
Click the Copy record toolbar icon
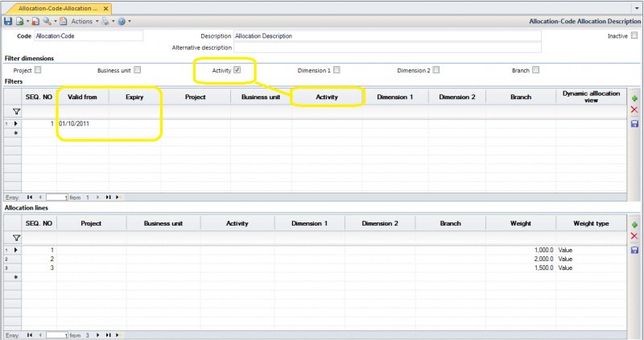[64, 22]
